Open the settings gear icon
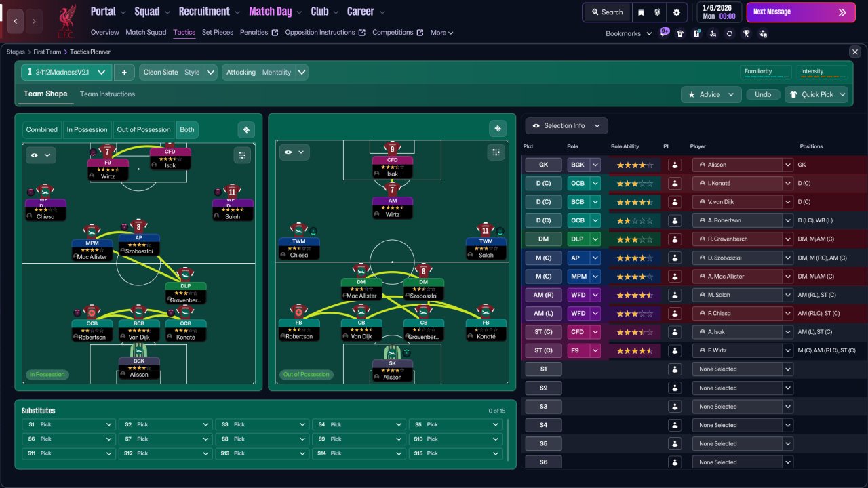Viewport: 868px width, 488px height. (677, 12)
